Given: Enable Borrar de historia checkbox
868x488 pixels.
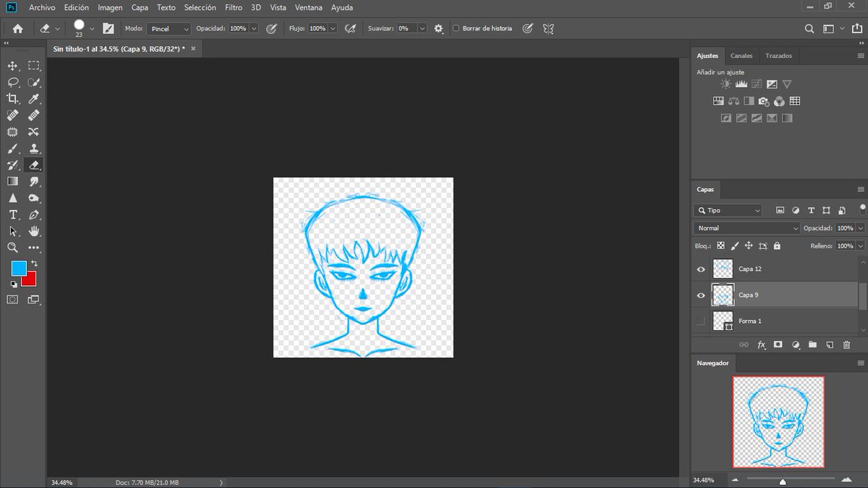Looking at the screenshot, I should pyautogui.click(x=456, y=29).
